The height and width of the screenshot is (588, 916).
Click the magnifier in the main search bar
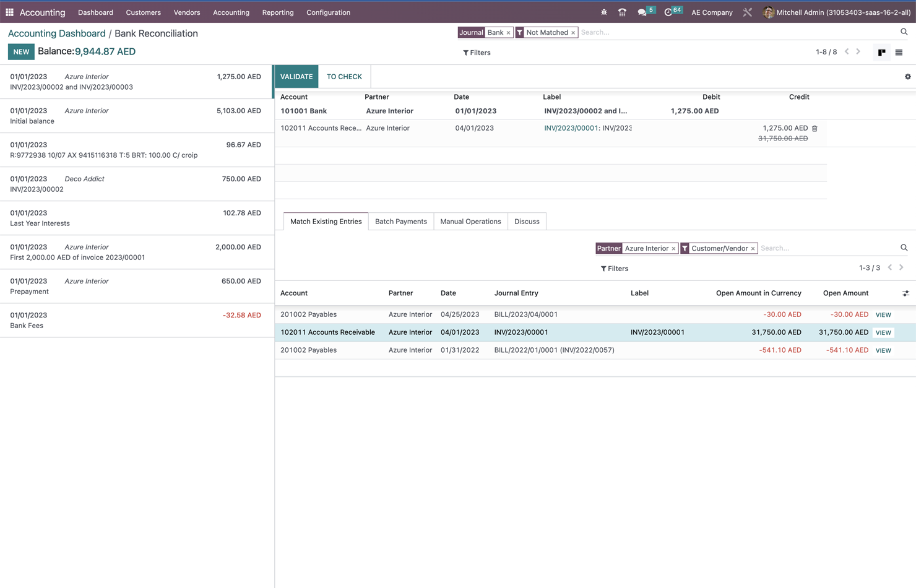click(x=903, y=32)
